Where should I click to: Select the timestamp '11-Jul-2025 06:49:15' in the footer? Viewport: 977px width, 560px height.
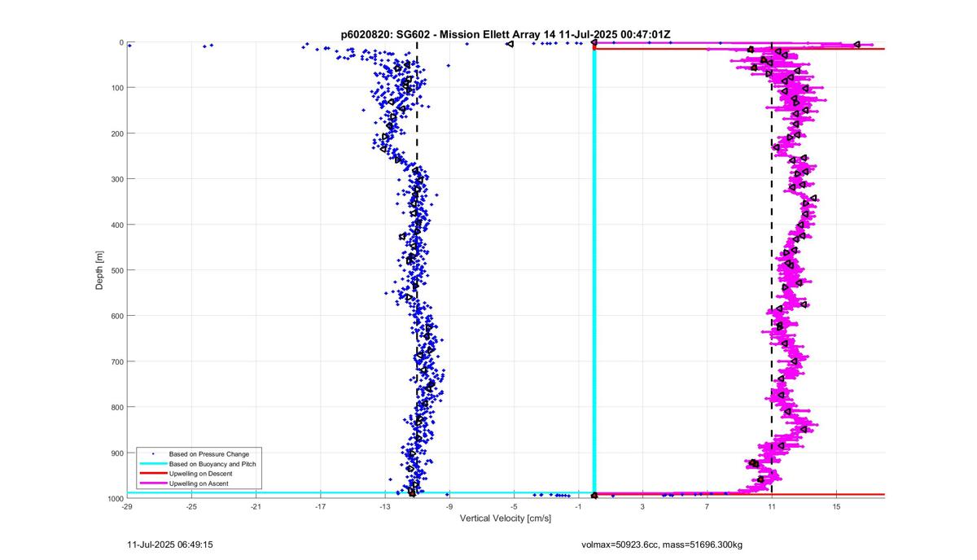click(x=171, y=545)
